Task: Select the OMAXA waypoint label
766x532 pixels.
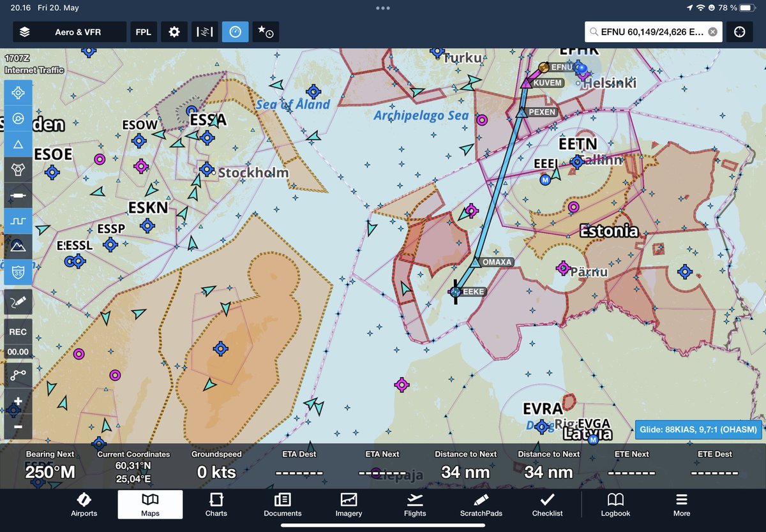Action: (497, 262)
